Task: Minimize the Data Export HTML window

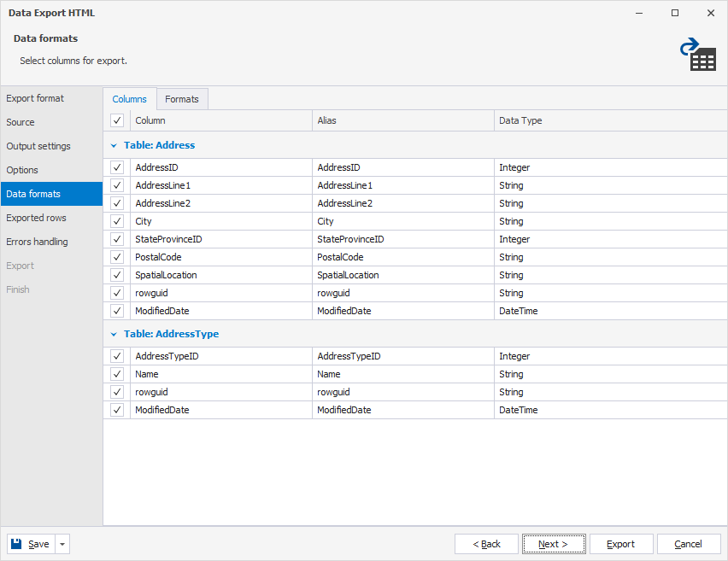Action: (639, 13)
